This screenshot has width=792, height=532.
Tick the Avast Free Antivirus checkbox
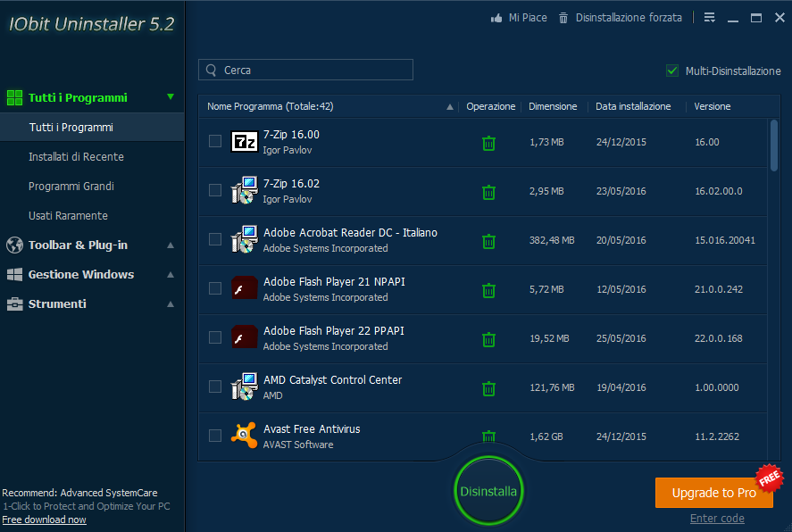pos(215,435)
